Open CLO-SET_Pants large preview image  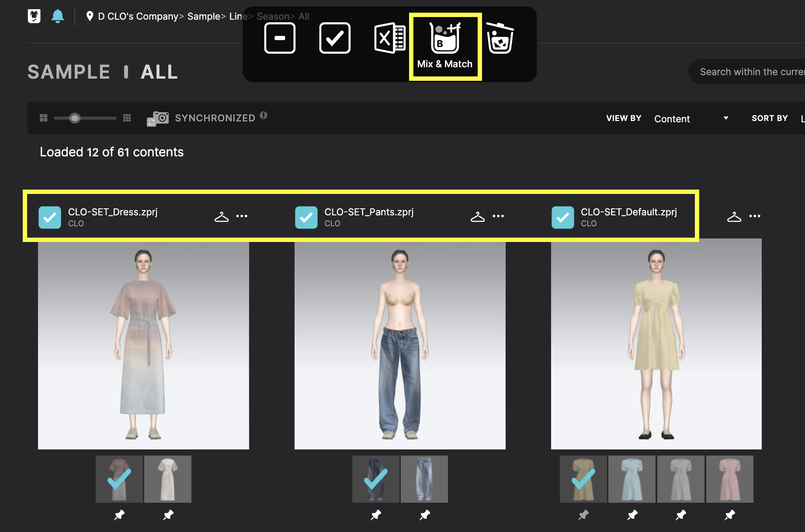(x=400, y=344)
